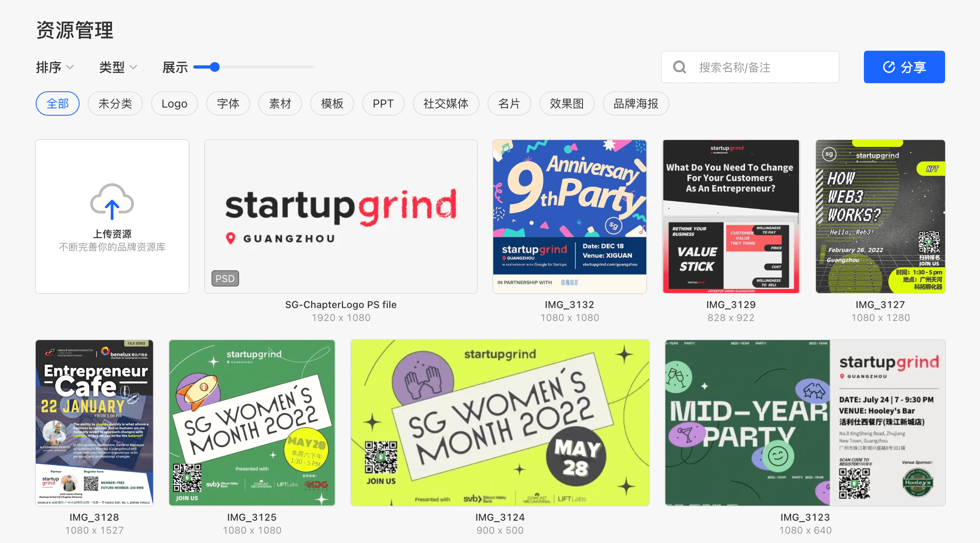Click the share arrow icon

click(889, 67)
